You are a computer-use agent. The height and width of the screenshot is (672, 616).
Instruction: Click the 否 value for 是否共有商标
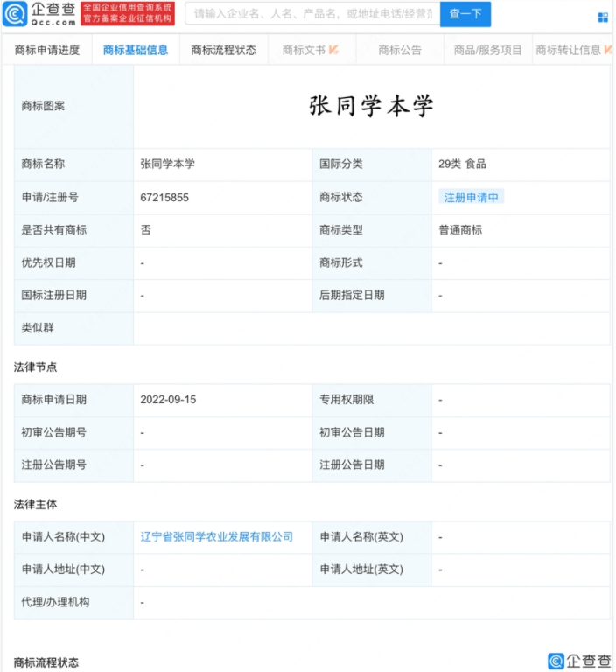146,230
